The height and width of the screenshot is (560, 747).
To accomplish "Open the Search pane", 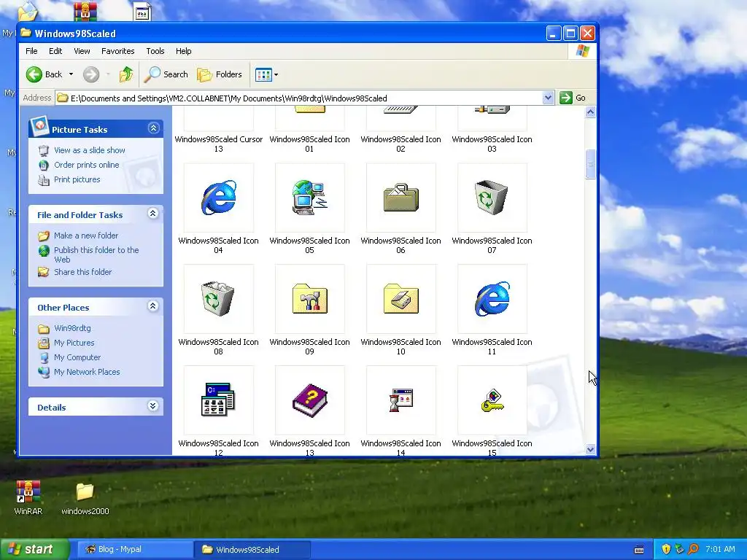I will [166, 74].
